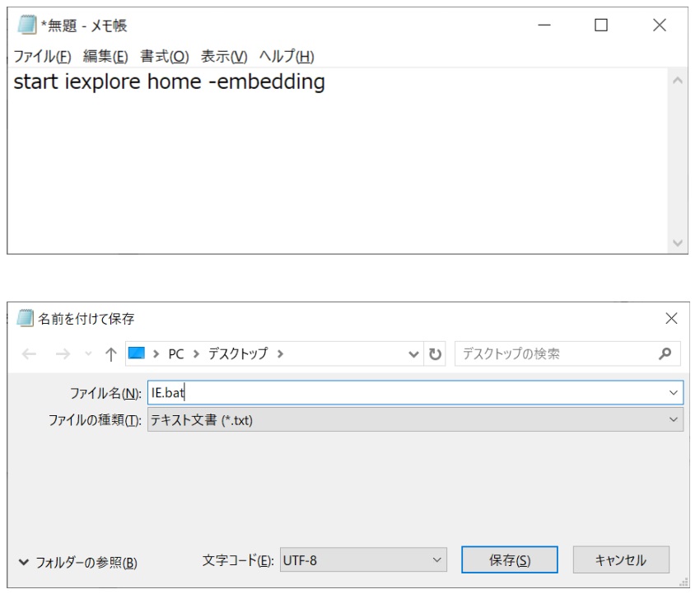Open the address bar history dropdown
This screenshot has height=594, width=700.
point(413,354)
